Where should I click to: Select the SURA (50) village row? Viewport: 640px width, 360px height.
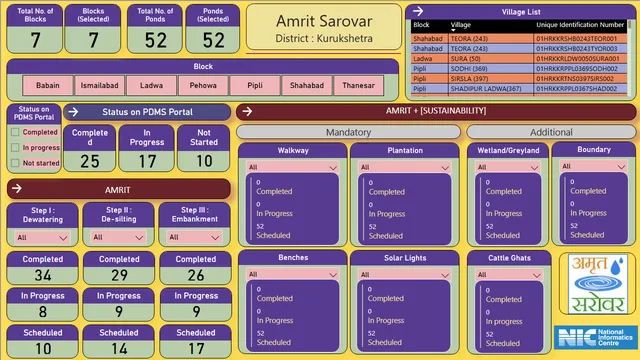point(519,59)
